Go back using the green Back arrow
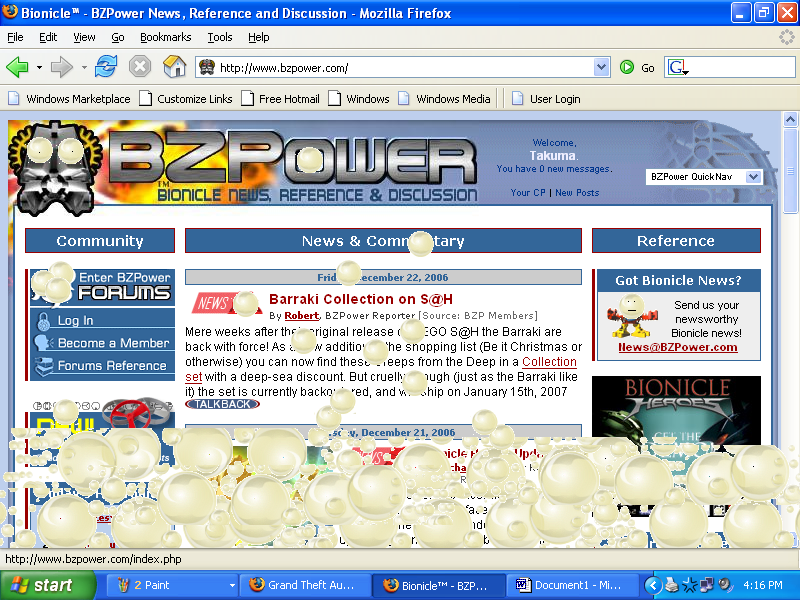The height and width of the screenshot is (600, 800). click(17, 67)
